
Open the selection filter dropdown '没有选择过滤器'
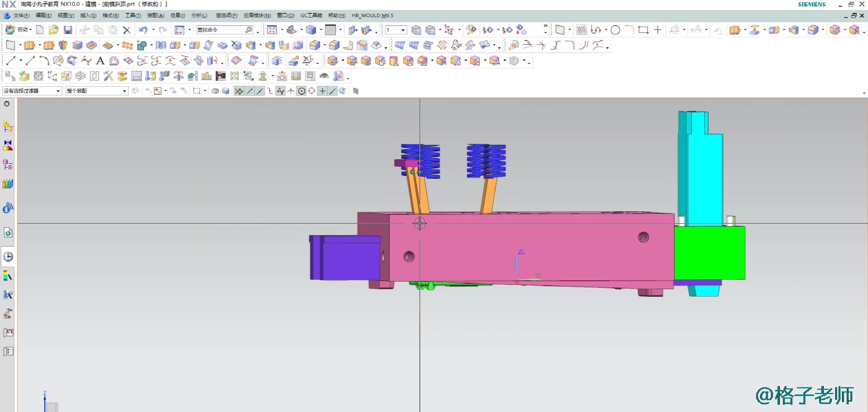[32, 91]
